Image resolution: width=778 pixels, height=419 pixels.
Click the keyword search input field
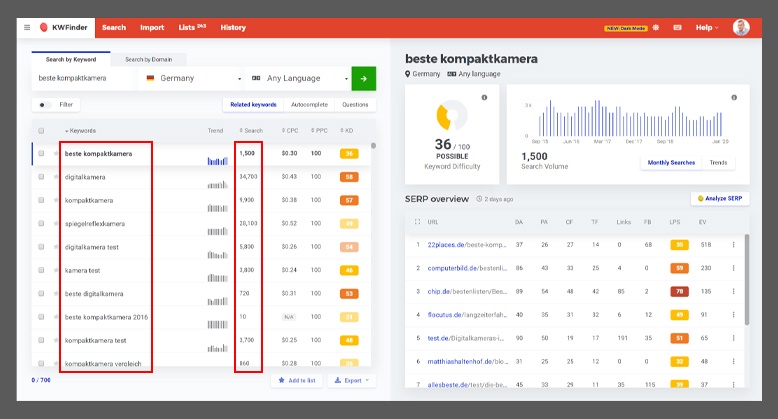[84, 78]
